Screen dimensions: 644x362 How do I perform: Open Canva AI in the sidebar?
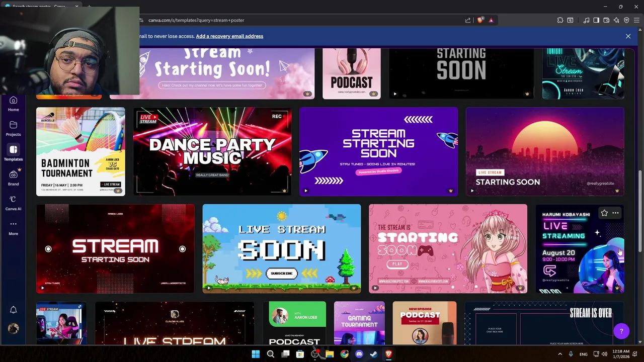[x=13, y=203]
